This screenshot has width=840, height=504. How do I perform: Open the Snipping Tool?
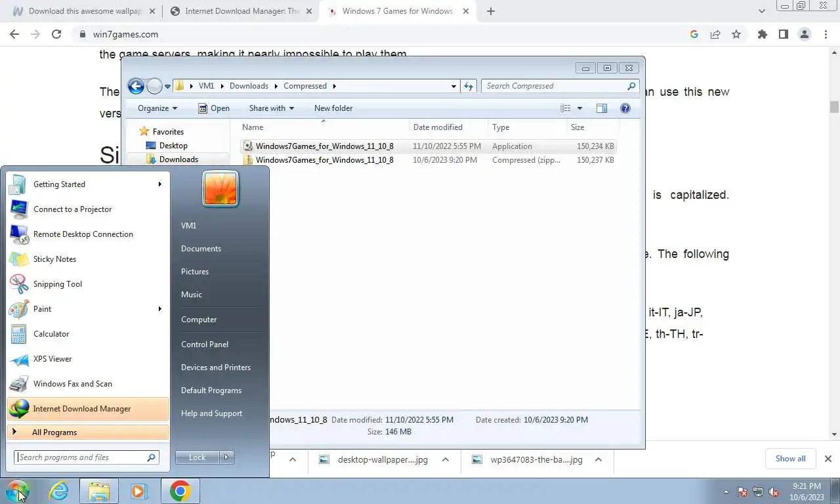pyautogui.click(x=87, y=284)
